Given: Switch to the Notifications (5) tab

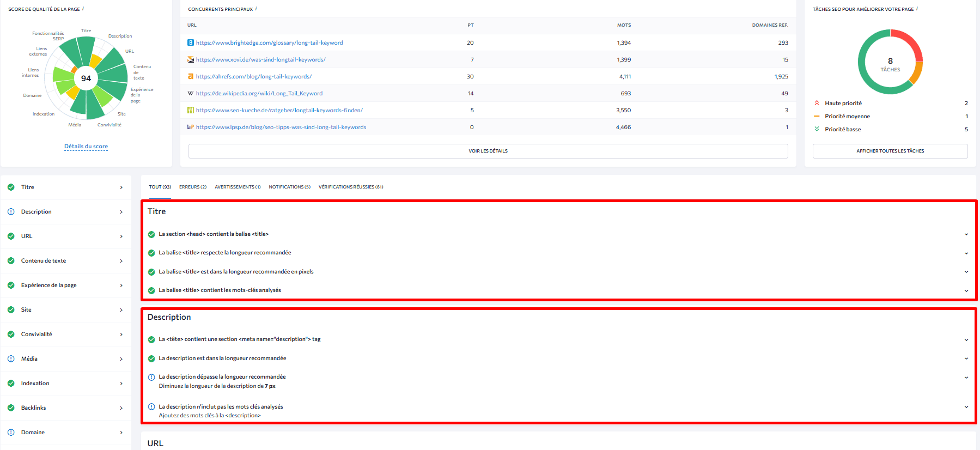Looking at the screenshot, I should 289,187.
